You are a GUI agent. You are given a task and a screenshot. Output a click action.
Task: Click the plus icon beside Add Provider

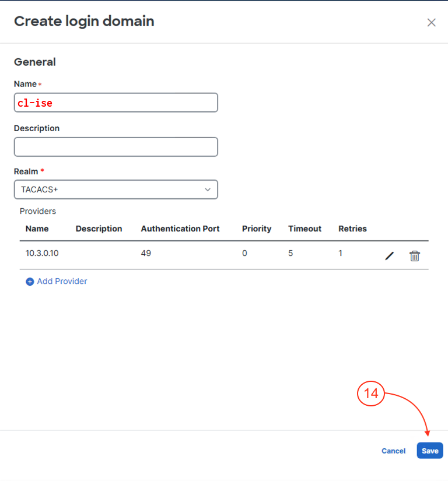pos(30,282)
